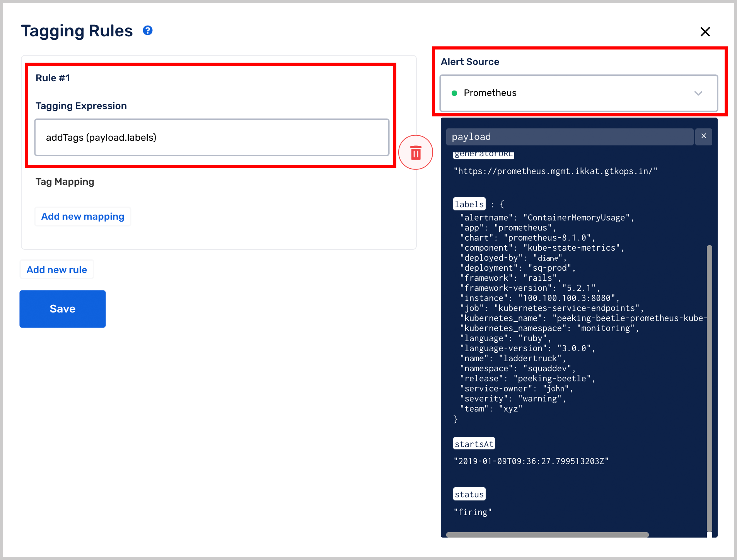Click Add new rule
The image size is (737, 560).
[57, 270]
